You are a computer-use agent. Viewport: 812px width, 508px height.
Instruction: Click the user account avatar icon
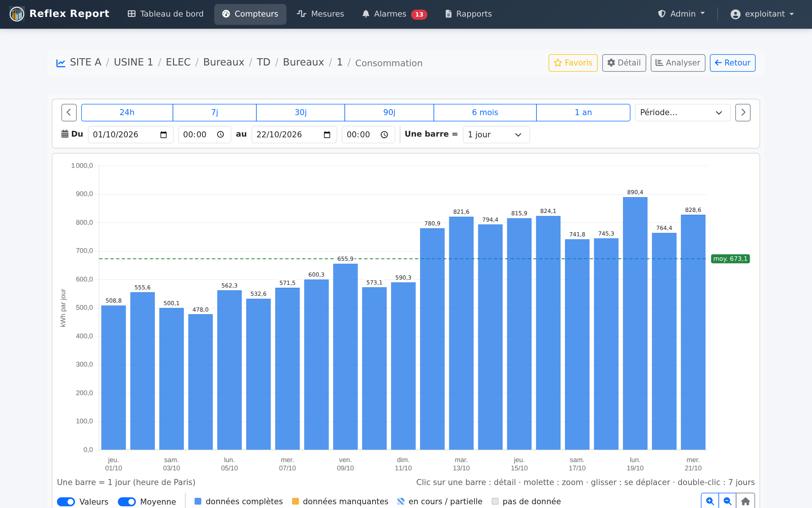click(x=735, y=14)
